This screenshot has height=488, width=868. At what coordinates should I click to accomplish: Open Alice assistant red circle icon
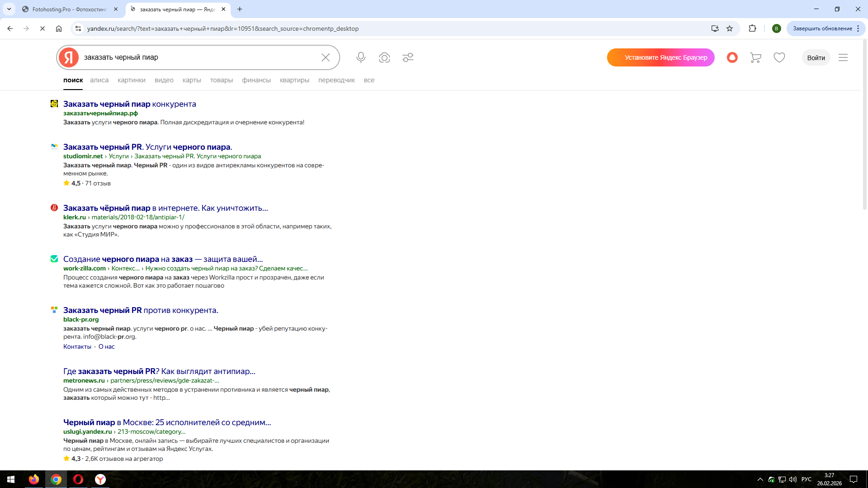[732, 57]
